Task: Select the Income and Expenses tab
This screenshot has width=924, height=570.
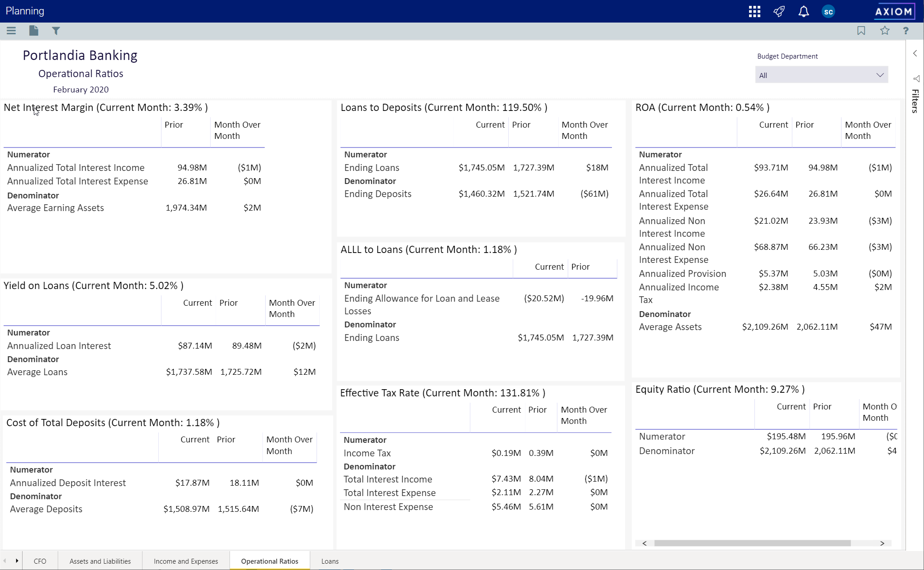Action: tap(186, 561)
